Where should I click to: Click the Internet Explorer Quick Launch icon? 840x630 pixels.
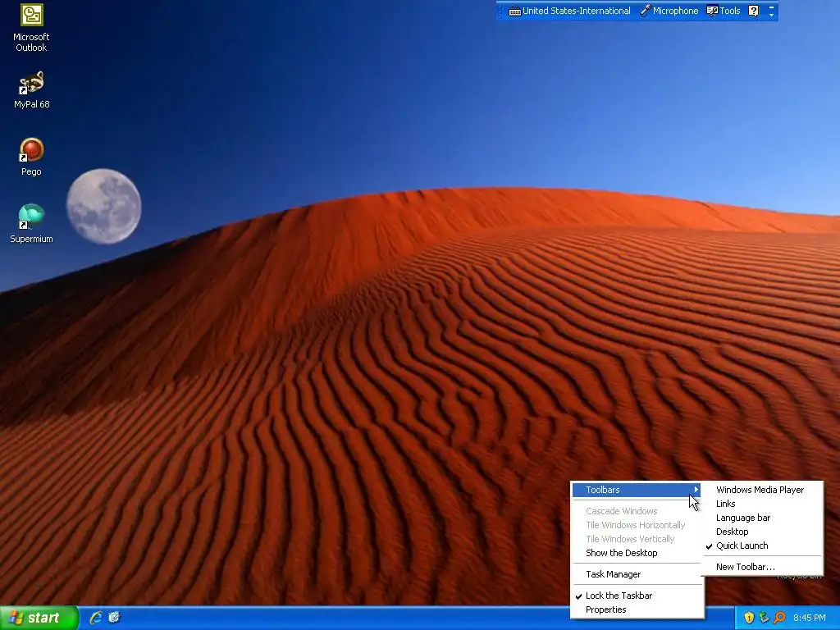click(x=96, y=618)
